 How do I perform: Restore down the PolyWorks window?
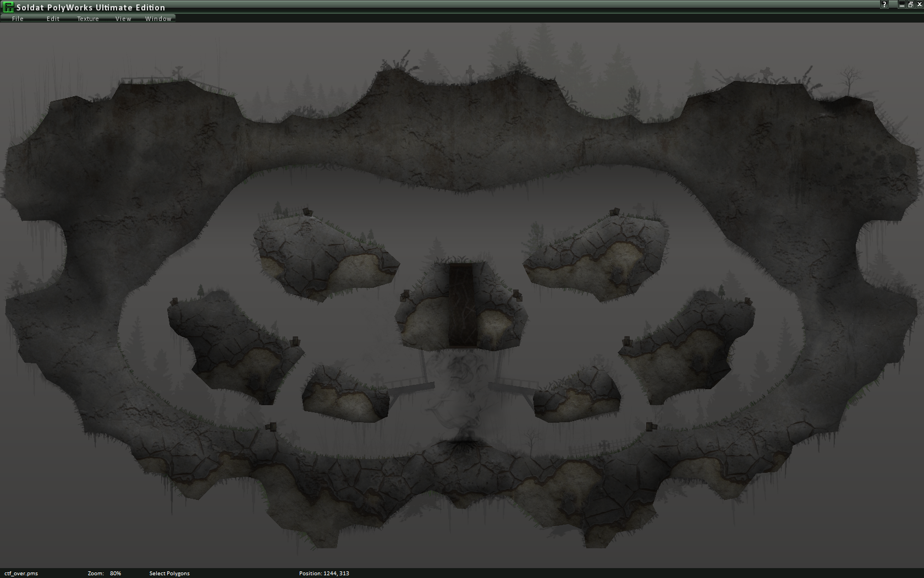pyautogui.click(x=910, y=4)
